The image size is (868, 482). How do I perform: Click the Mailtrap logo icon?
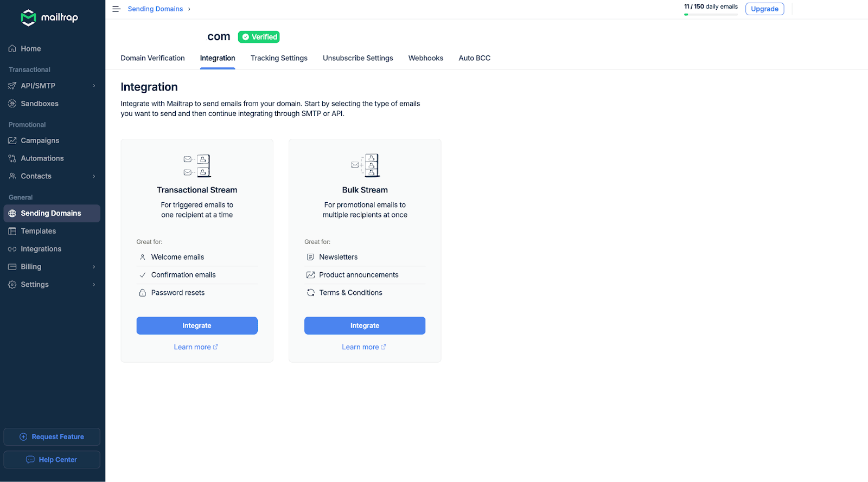28,17
